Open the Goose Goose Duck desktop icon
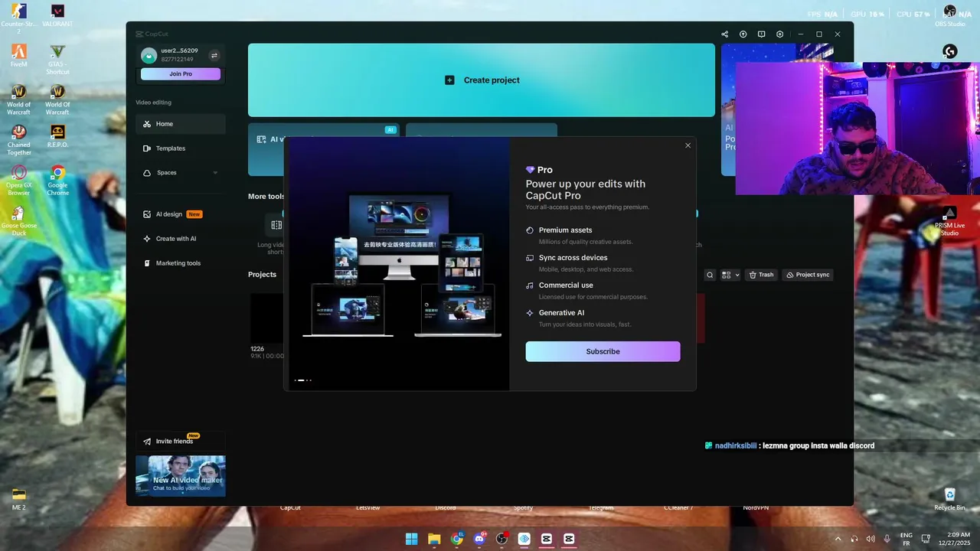980x551 pixels. pos(19,220)
